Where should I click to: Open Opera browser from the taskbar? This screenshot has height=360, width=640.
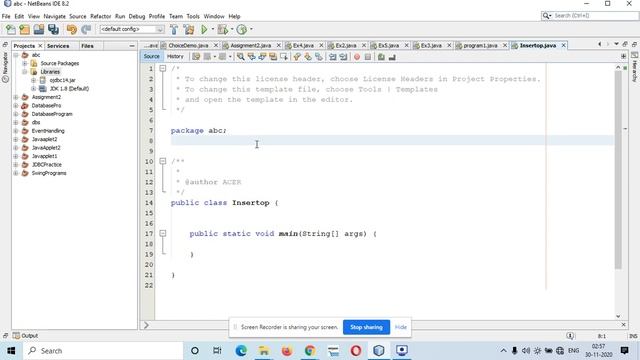(356, 351)
